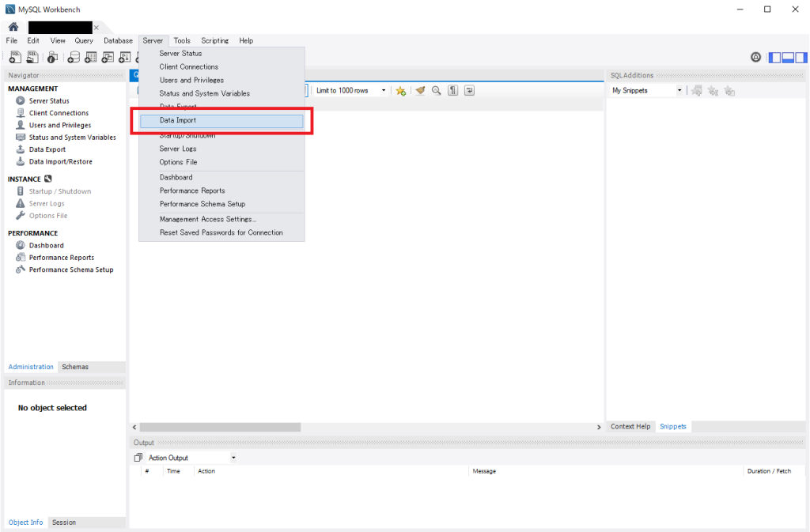The image size is (810, 532).
Task: Open the Action Output dropdown
Action: coord(233,457)
